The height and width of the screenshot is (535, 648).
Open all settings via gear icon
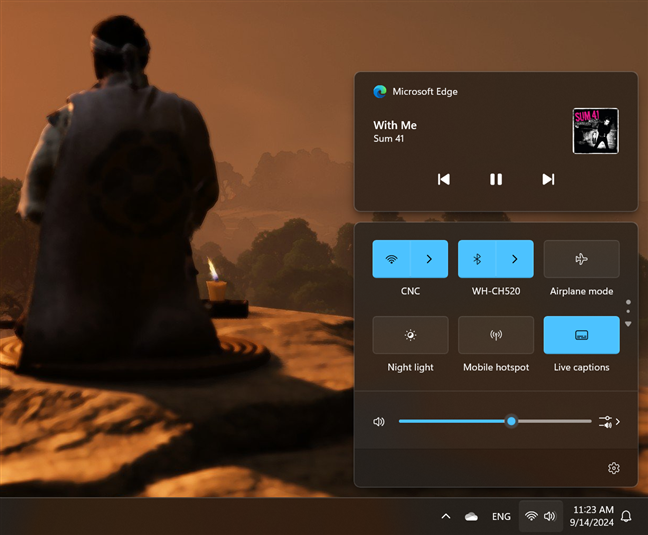click(614, 468)
